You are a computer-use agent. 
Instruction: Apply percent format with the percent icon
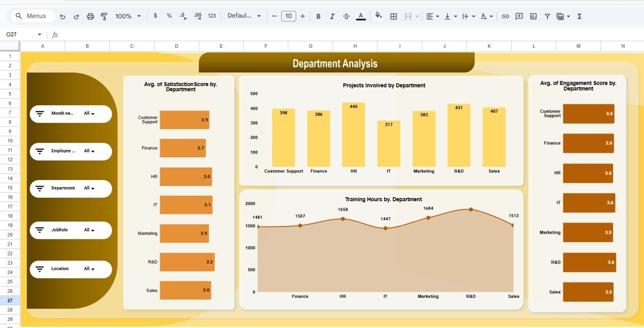[x=169, y=16]
